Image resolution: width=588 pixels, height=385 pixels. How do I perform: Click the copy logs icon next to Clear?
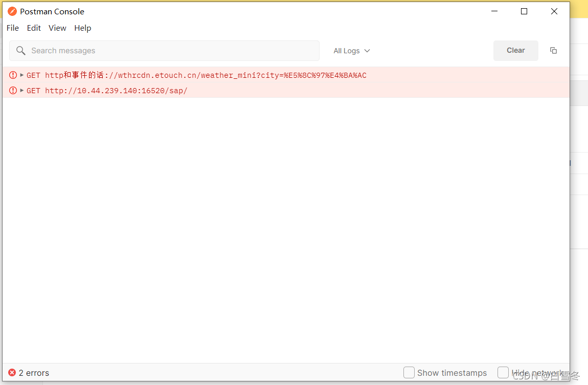pos(553,50)
